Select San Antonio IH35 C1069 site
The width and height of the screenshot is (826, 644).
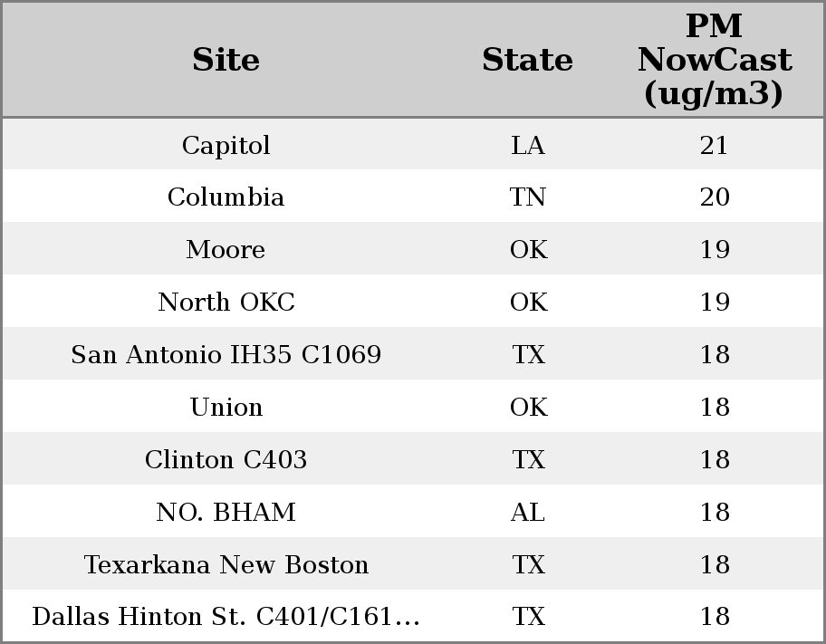point(226,355)
